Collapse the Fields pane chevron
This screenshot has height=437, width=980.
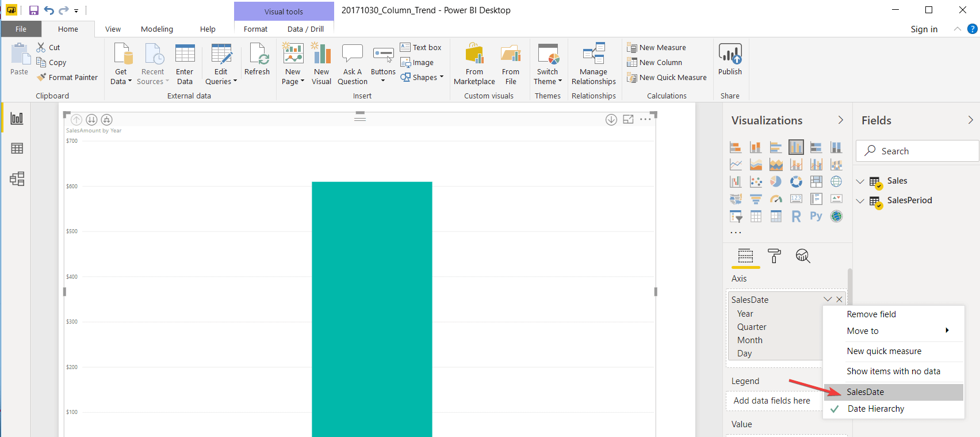click(x=971, y=120)
